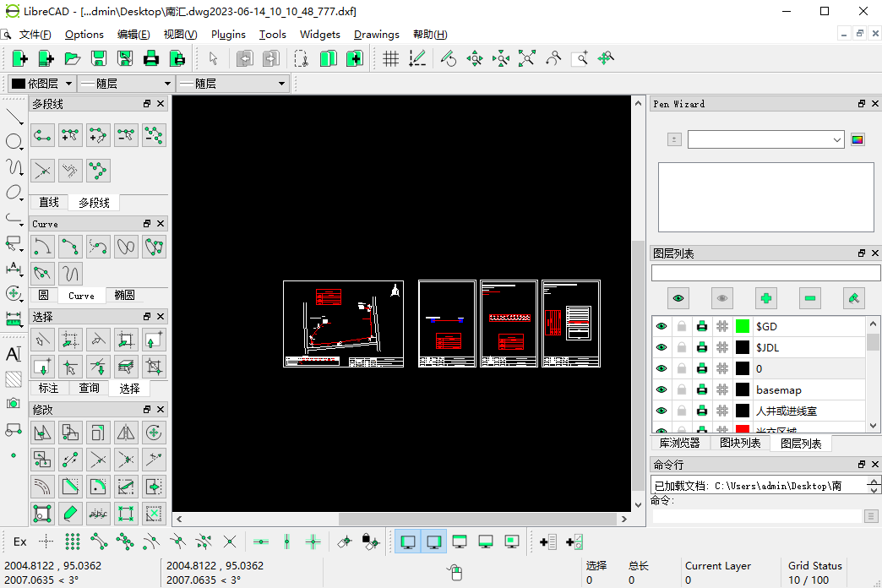Toggle Snap on endpoints in the bottom bar
Screen dimensions: 882x588
coord(99,542)
